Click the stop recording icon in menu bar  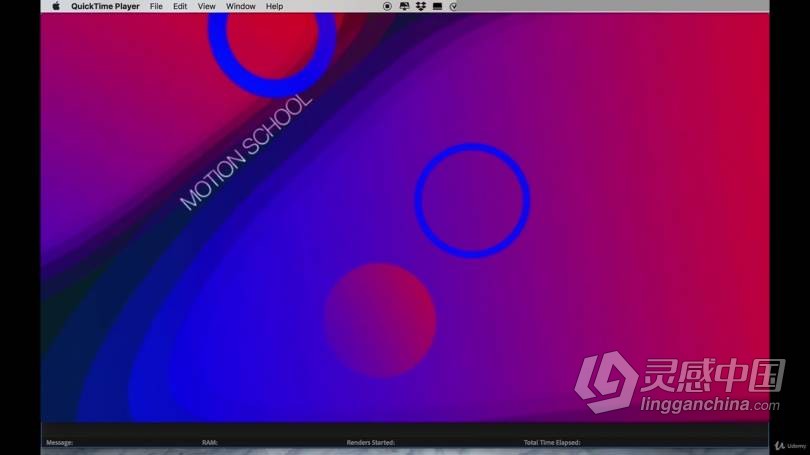point(387,6)
